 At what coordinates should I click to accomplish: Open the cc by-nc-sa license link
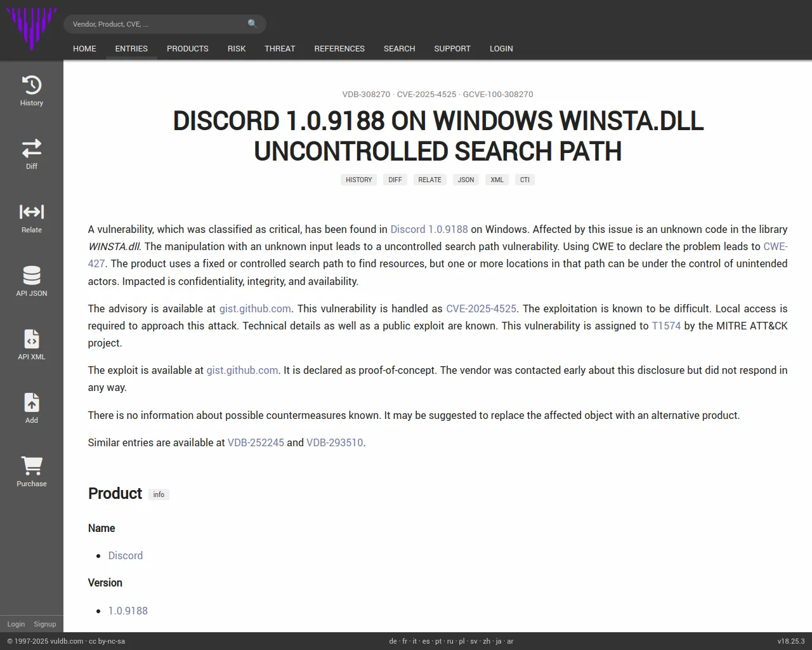pyautogui.click(x=107, y=641)
